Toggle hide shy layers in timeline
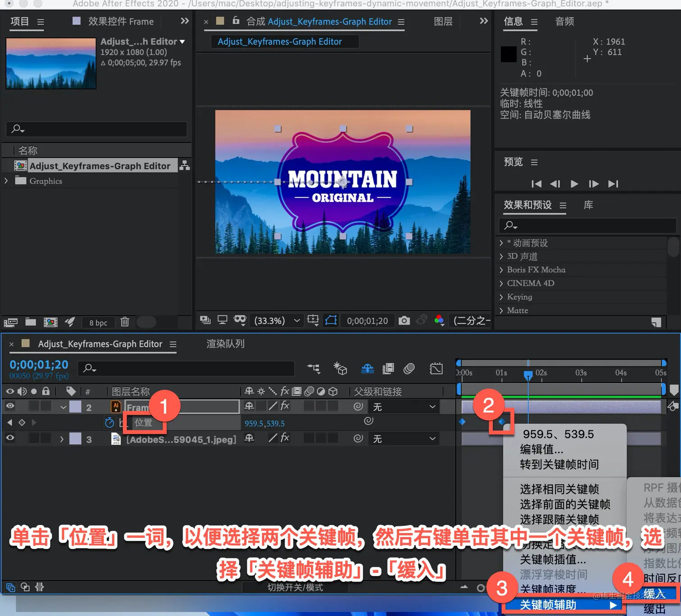Screen dimensions: 681x616 [368, 369]
